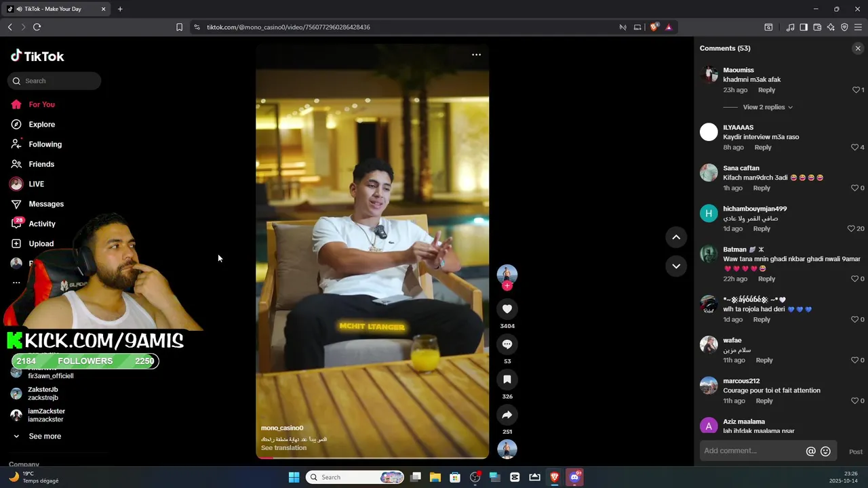
Task: Open the Brave Rewards triangle icon
Action: [x=669, y=27]
